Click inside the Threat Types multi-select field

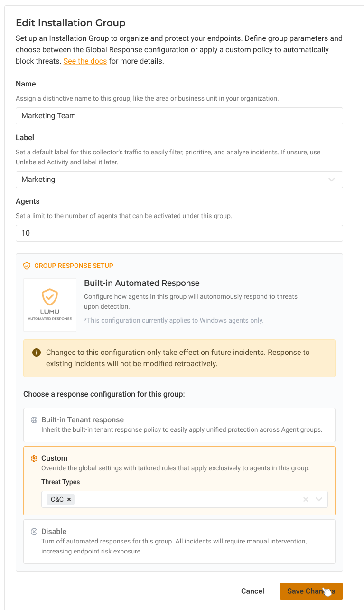coord(185,499)
